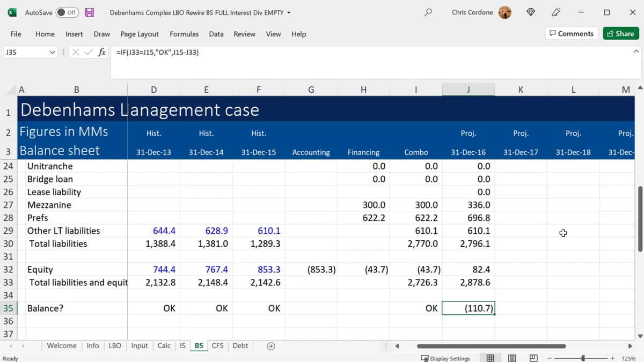The height and width of the screenshot is (362, 644).
Task: Click the Excel app icon in title bar
Action: coord(12,12)
